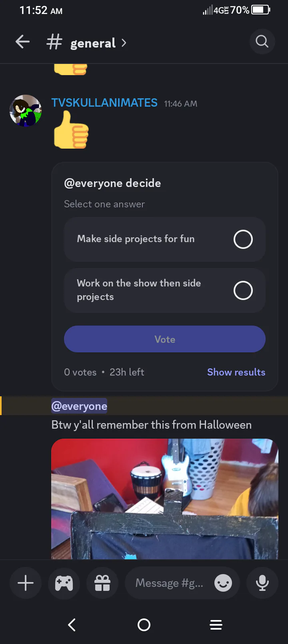
Task: Tap the @everyone mention
Action: pos(79,406)
